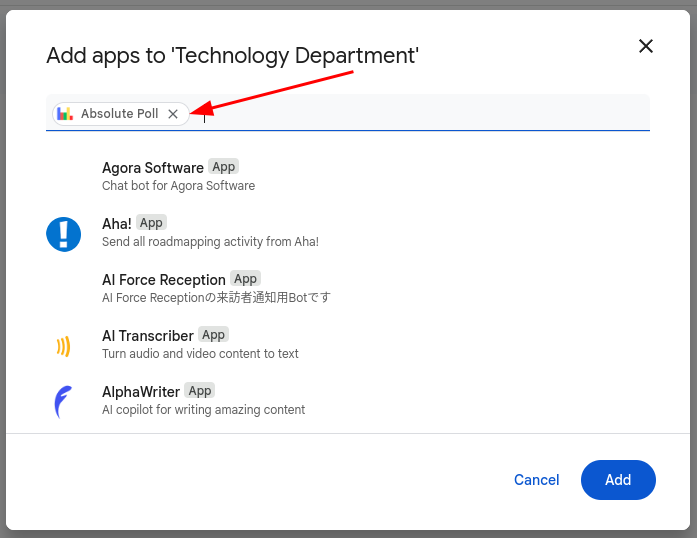Screen dimensions: 697x538
Task: Click the AI Force Reception Japanese description
Action: pyautogui.click(x=216, y=297)
